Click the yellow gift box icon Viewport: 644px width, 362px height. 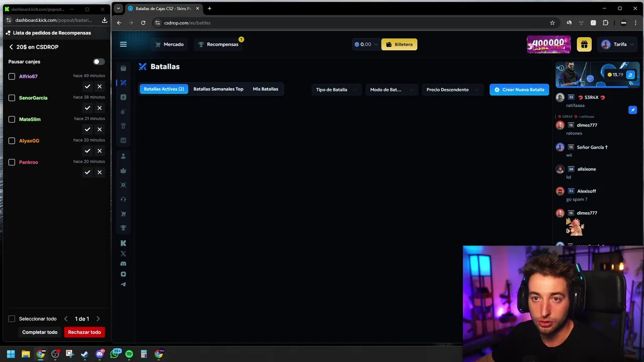click(584, 44)
